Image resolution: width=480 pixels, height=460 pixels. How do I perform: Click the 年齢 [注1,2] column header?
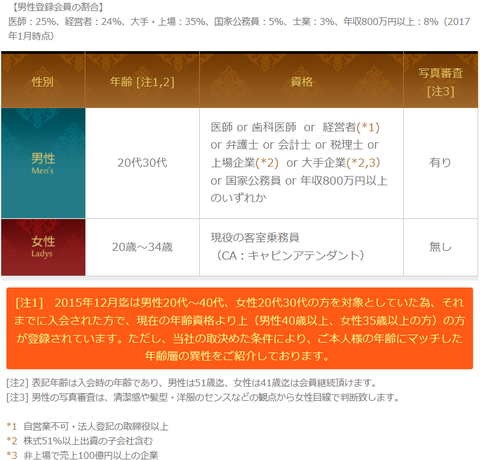pos(142,80)
